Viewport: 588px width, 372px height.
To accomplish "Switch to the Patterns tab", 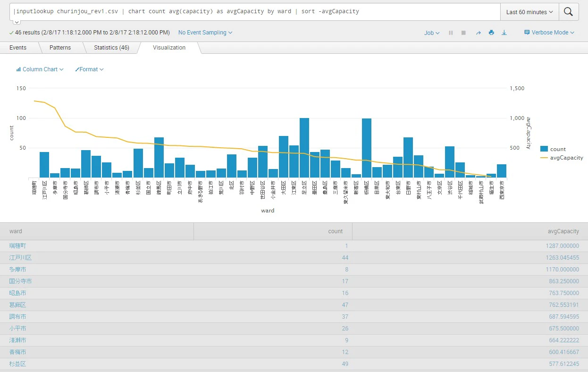I will 60,48.
